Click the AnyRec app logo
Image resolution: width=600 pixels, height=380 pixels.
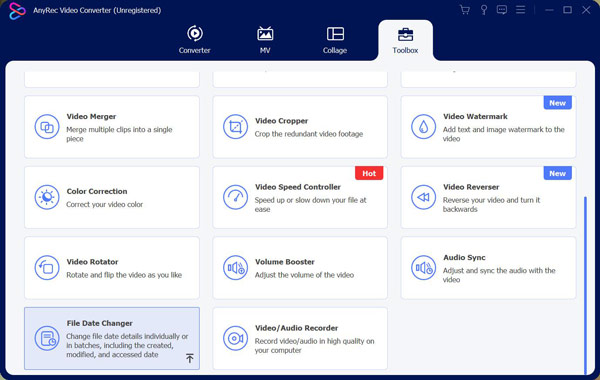coord(17,11)
